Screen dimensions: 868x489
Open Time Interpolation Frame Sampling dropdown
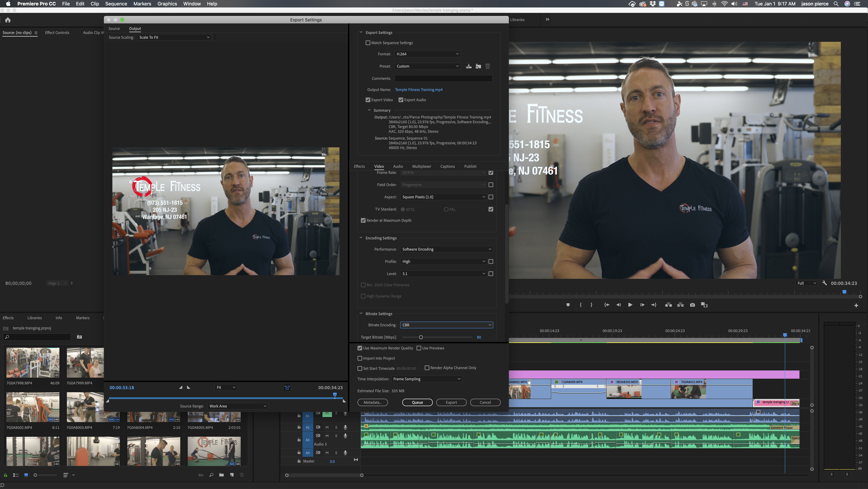(427, 379)
